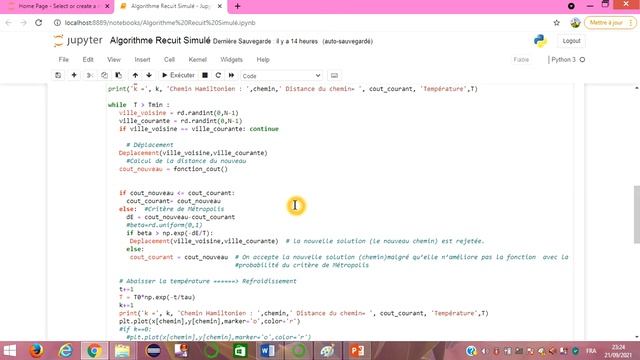Viewport: 640px width, 360px height.
Task: Insert a cell below with the plus icon
Action: click(74, 76)
